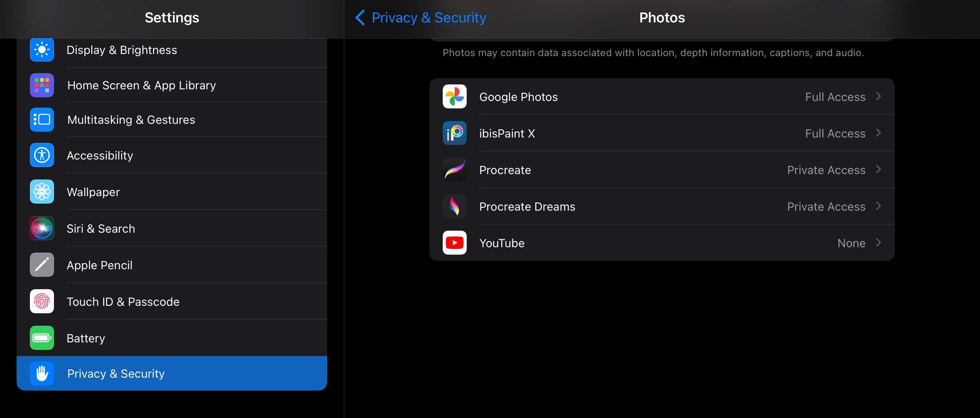This screenshot has height=418, width=980.
Task: Open Home Screen & App Library settings
Action: [172, 85]
